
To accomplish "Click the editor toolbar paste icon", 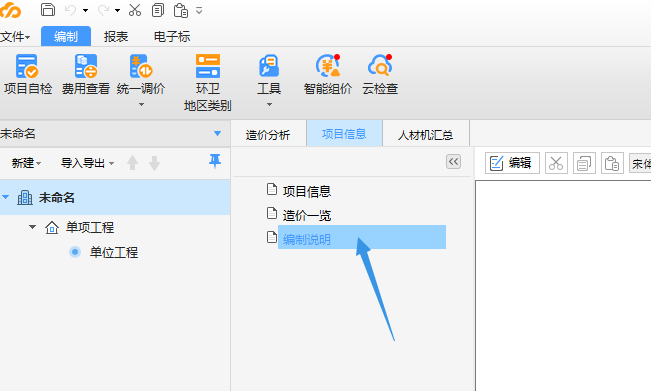I will tap(612, 163).
